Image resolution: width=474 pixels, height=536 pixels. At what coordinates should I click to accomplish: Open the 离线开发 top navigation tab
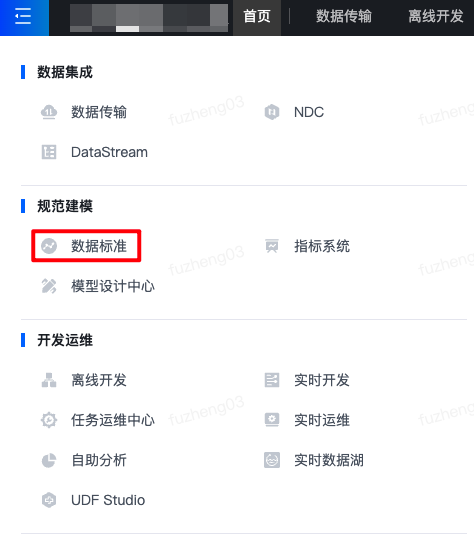coord(436,16)
